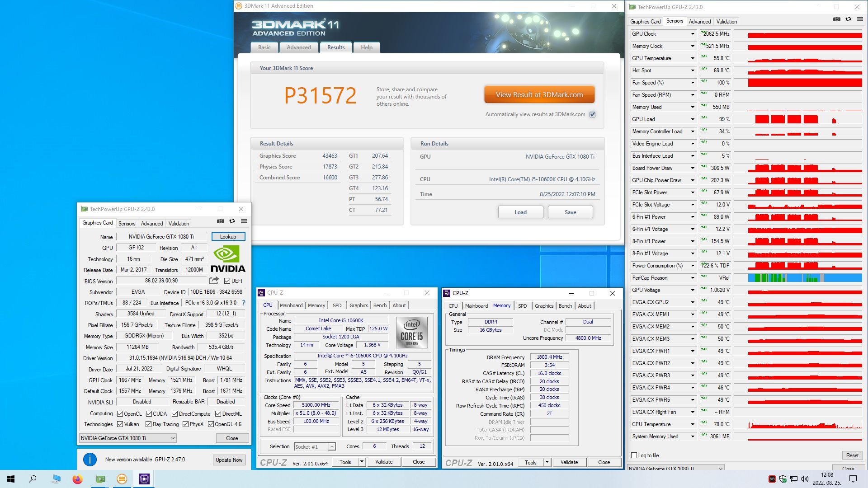Image resolution: width=868 pixels, height=488 pixels.
Task: Open Firefox from the taskbar
Action: point(77,479)
